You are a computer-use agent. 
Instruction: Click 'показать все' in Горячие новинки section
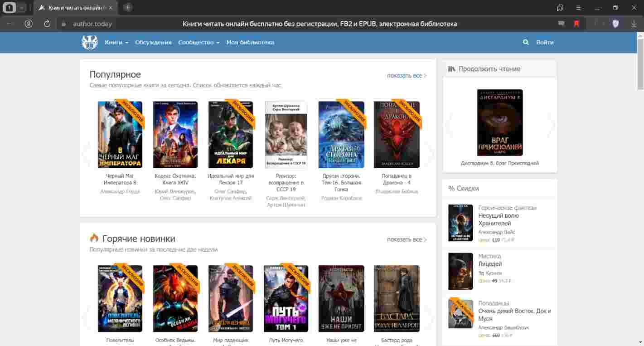[407, 239]
